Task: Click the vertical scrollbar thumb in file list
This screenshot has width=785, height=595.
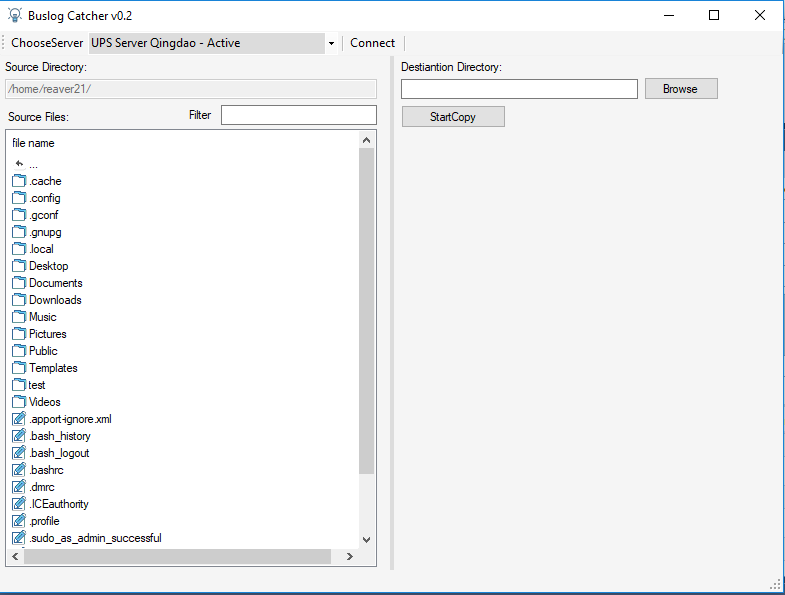Action: (366, 311)
